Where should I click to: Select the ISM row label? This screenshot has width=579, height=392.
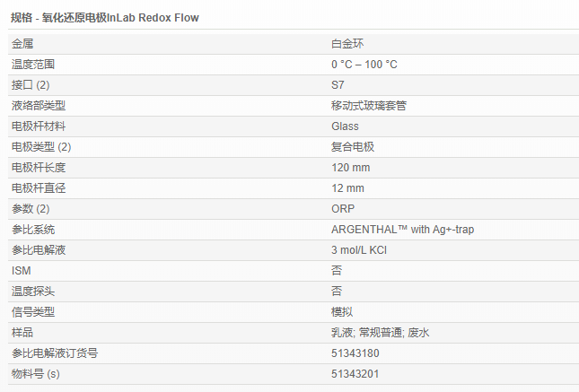21,270
